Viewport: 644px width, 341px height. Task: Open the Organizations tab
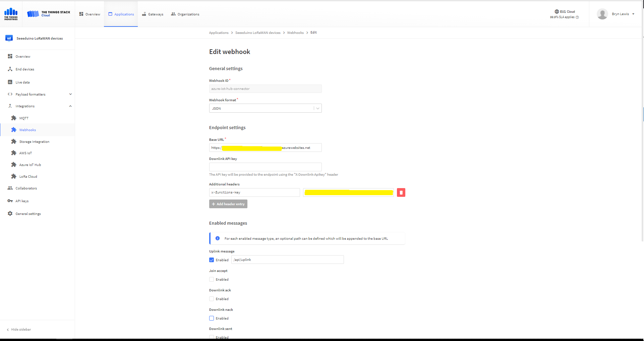point(185,14)
